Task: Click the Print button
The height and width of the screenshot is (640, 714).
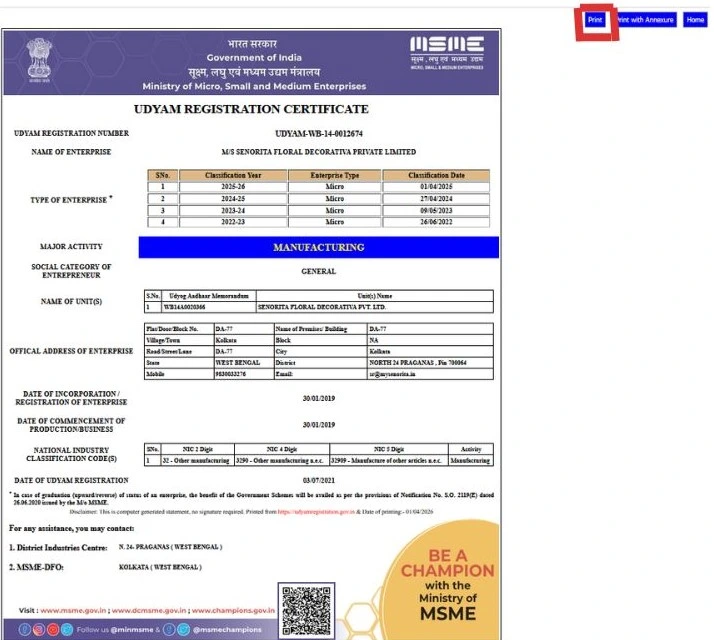Action: [x=595, y=20]
